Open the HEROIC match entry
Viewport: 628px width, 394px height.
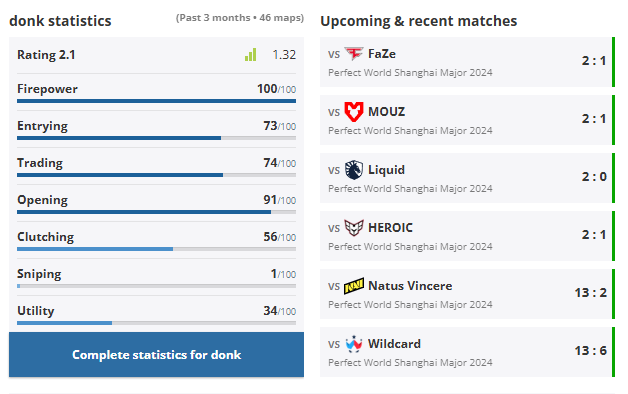click(x=467, y=236)
